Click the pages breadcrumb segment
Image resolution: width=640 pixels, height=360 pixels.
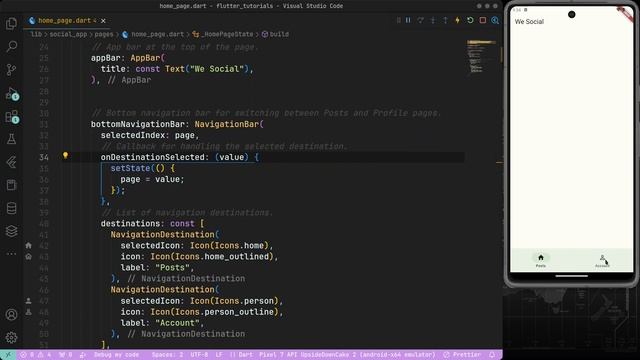point(104,34)
